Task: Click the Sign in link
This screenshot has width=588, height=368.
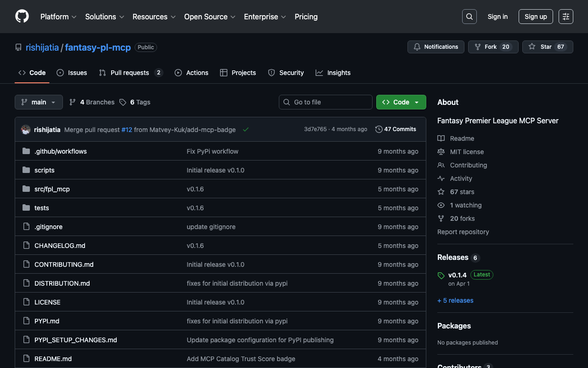Action: coord(498,17)
